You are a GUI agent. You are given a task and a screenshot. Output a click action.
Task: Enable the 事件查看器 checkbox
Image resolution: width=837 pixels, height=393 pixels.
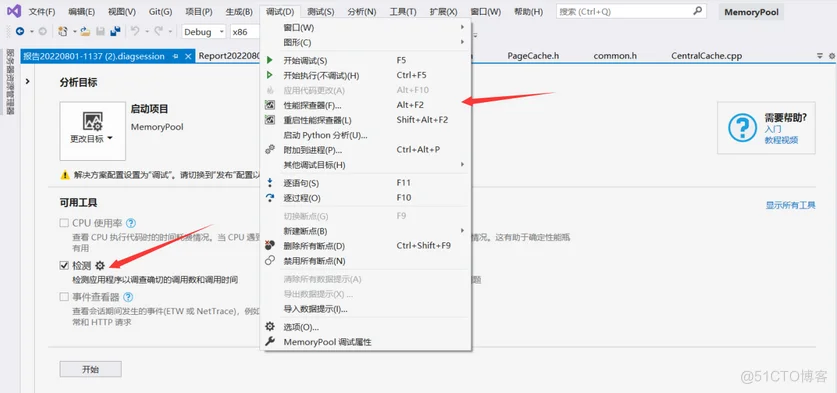tap(64, 297)
